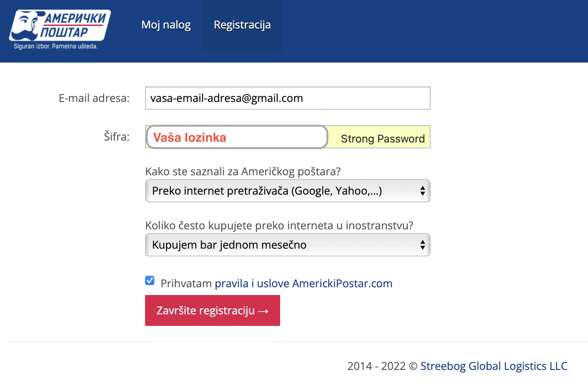
Task: Select a different referral source option
Action: (x=287, y=191)
